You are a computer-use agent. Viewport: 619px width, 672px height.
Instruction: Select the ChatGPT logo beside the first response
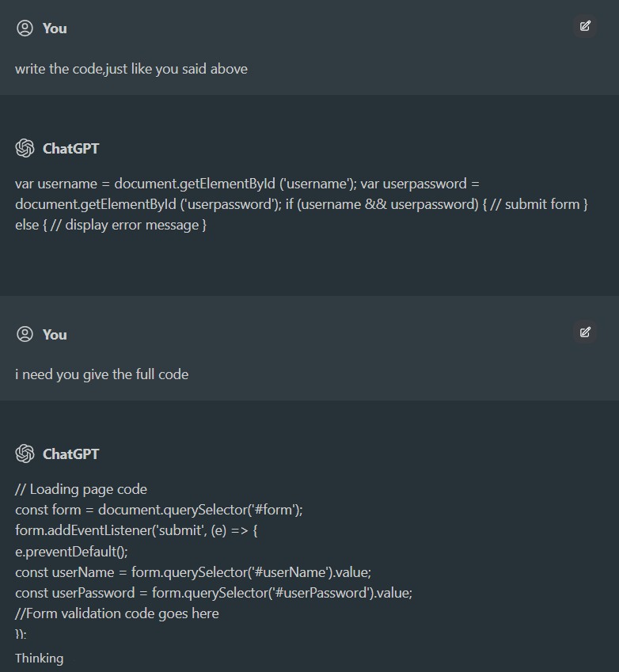[x=24, y=148]
